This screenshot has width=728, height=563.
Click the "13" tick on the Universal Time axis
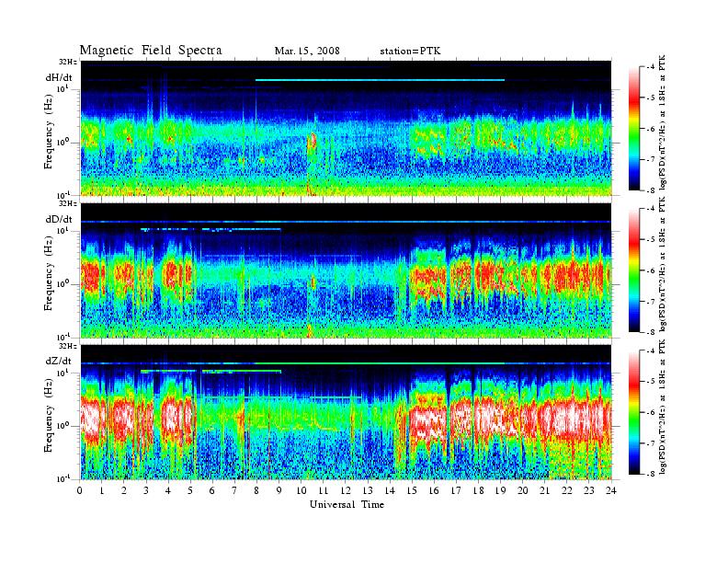point(368,491)
